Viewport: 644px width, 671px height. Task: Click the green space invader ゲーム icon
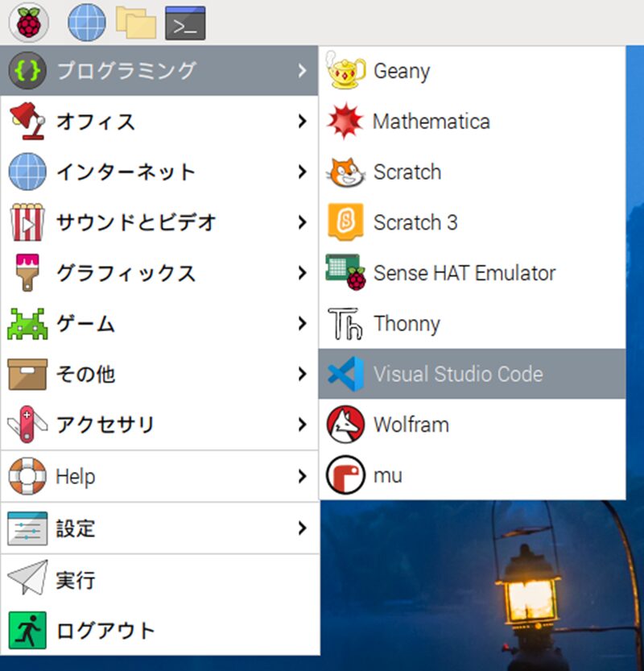tap(27, 324)
